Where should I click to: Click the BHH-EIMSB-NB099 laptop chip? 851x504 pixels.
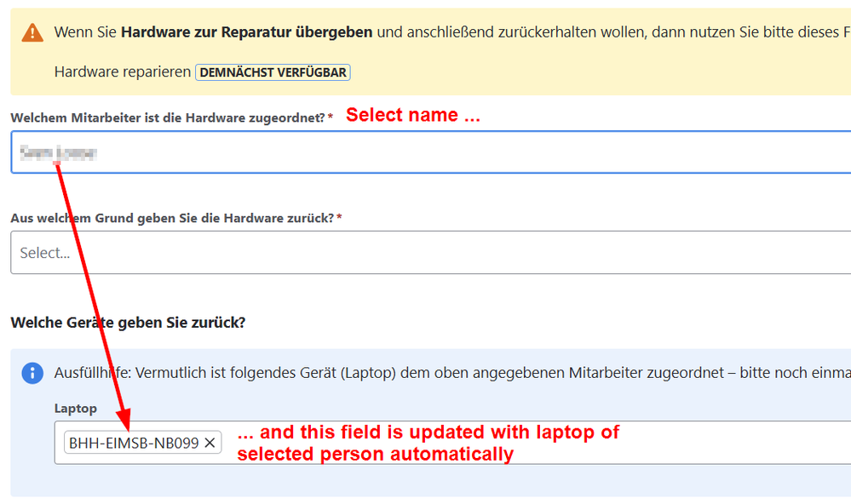point(143,443)
